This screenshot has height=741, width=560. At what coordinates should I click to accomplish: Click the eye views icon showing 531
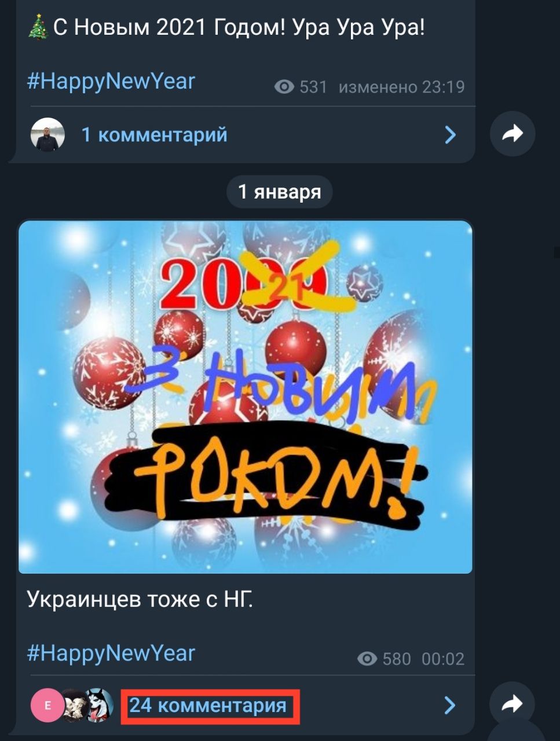[284, 87]
